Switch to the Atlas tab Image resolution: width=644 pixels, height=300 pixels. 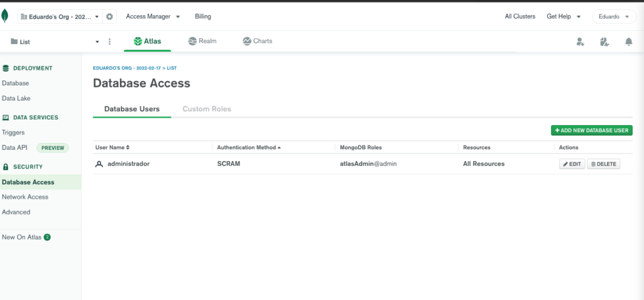[x=147, y=41]
